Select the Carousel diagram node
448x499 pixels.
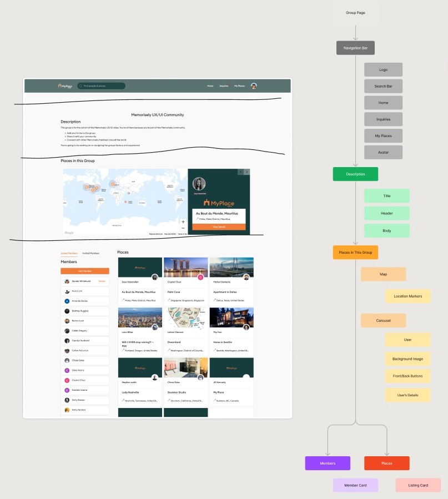(x=384, y=320)
